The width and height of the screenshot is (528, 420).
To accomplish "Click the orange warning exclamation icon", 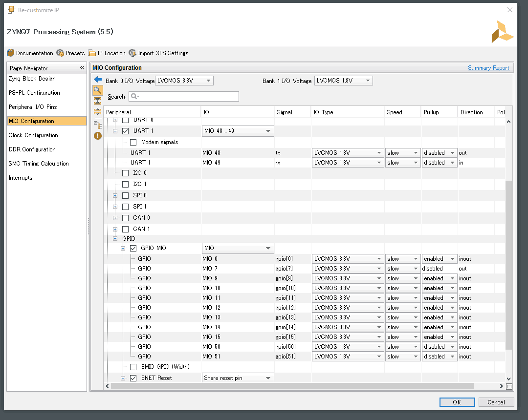I will tap(98, 136).
